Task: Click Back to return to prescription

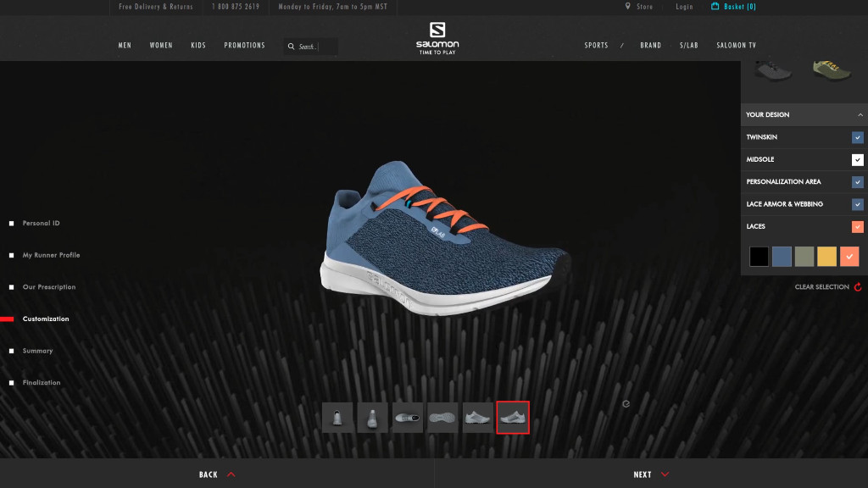Action: pyautogui.click(x=217, y=474)
